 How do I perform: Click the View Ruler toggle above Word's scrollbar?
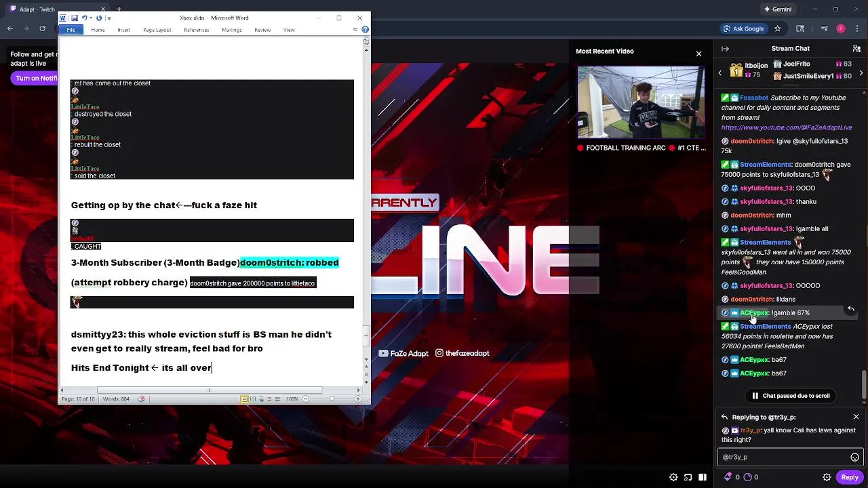(x=366, y=41)
